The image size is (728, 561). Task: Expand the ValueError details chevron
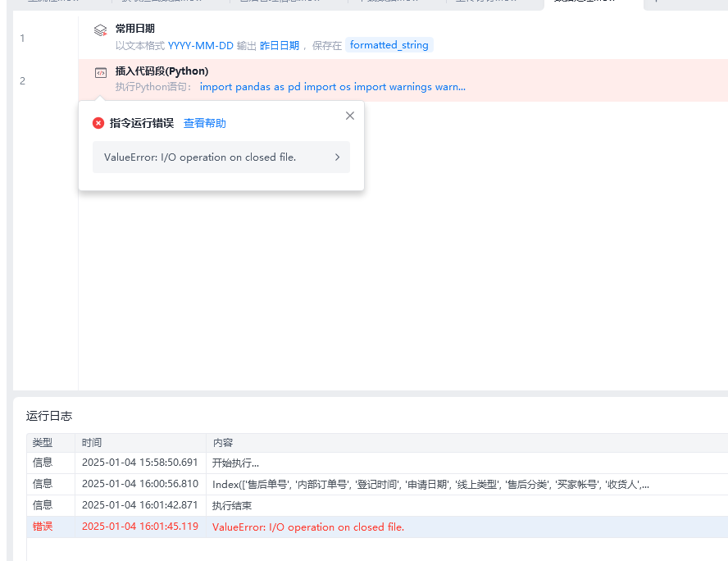[x=338, y=157]
